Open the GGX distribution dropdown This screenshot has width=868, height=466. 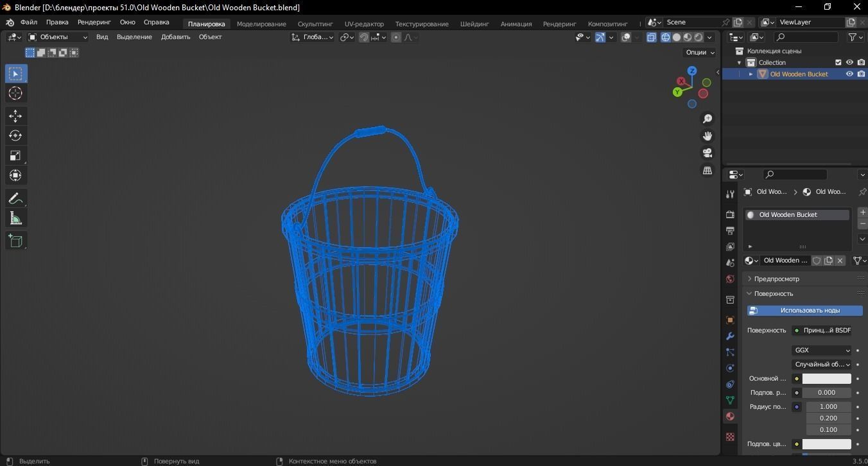tap(822, 350)
